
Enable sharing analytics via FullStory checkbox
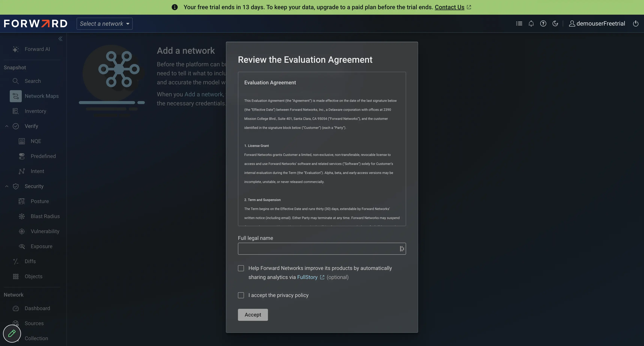pyautogui.click(x=241, y=268)
